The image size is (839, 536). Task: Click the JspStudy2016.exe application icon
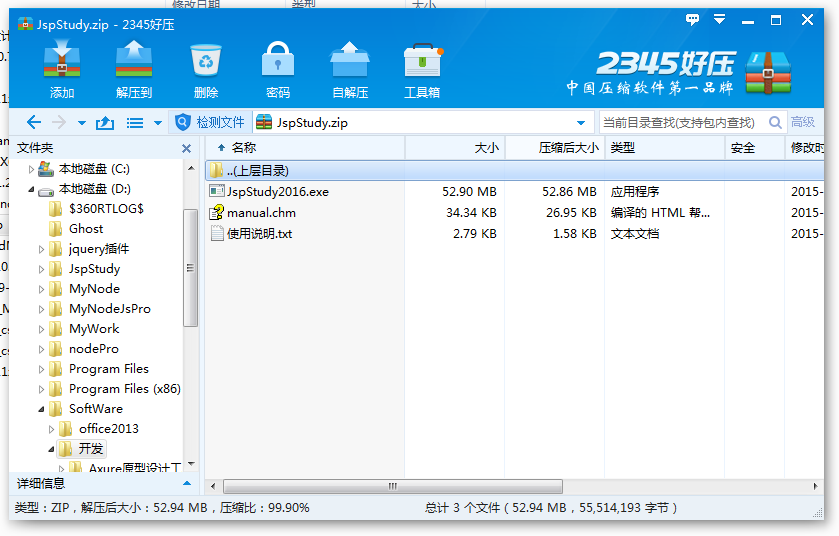click(x=217, y=192)
